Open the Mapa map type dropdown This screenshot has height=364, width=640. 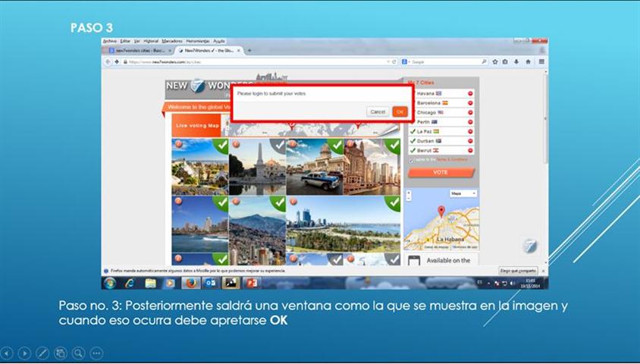coord(463,193)
